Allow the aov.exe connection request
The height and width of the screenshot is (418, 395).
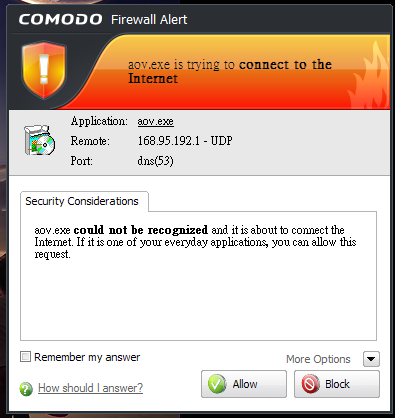[244, 384]
